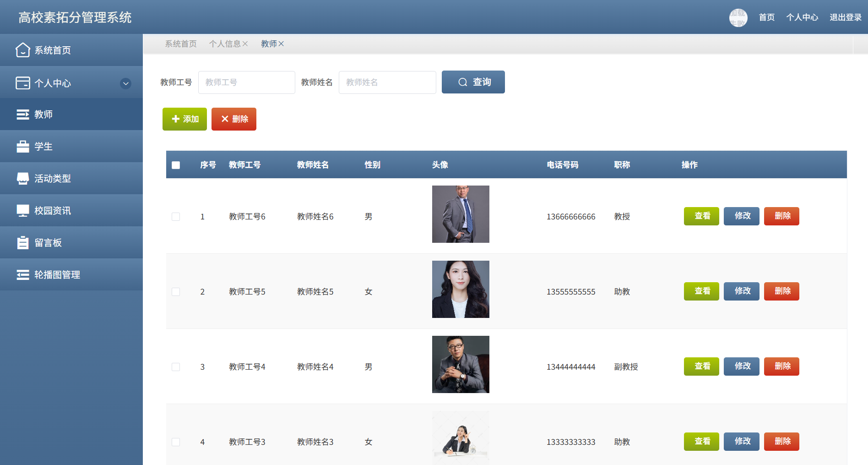
Task: Click the list icon beside 教师
Action: [22, 114]
